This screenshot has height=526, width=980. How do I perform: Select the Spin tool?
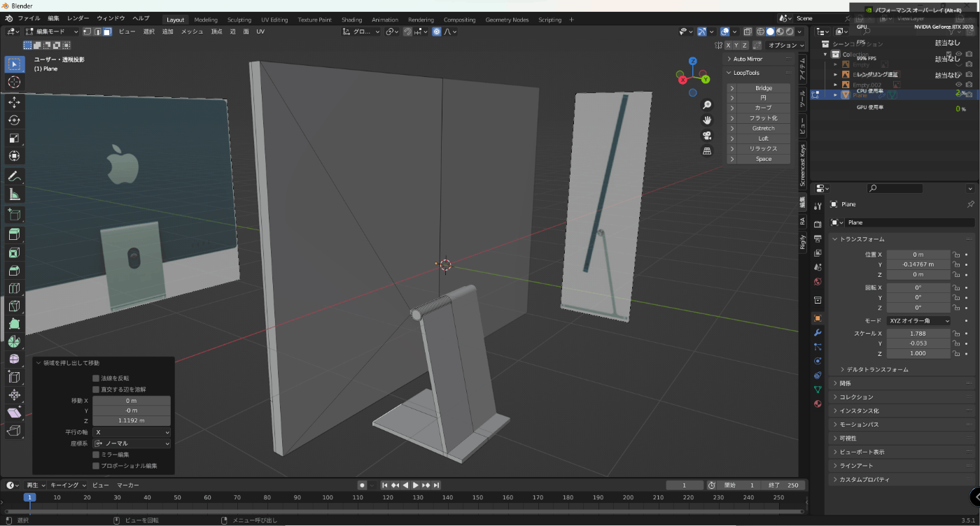14,341
